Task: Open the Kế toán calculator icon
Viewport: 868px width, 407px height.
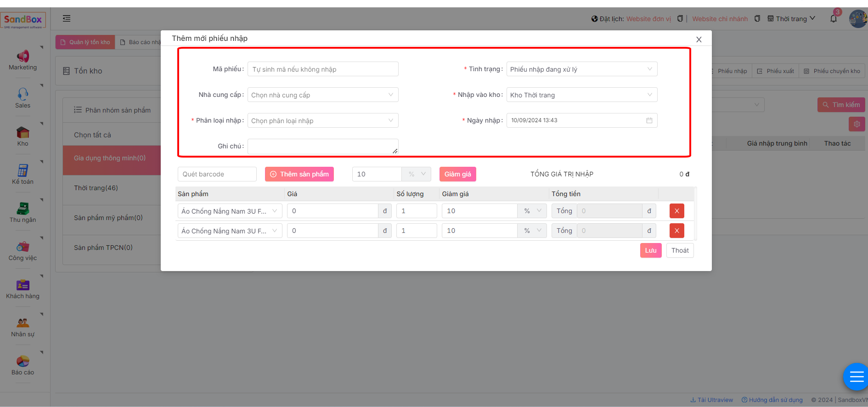Action: [x=23, y=170]
